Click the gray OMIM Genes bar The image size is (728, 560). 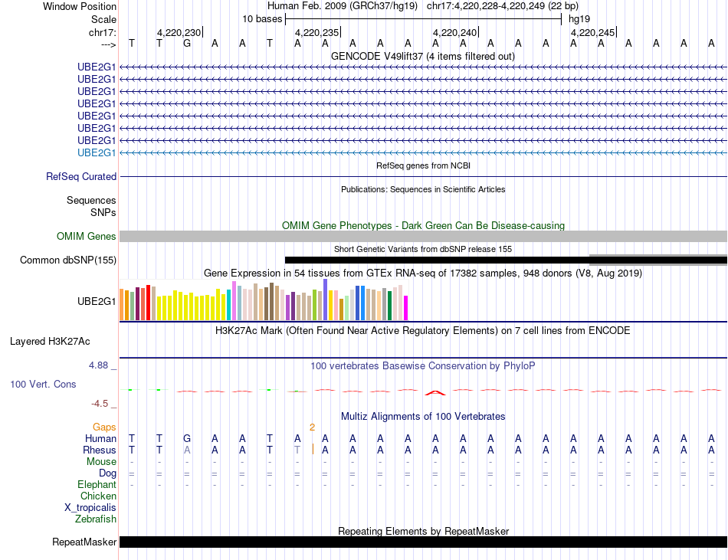pyautogui.click(x=423, y=236)
